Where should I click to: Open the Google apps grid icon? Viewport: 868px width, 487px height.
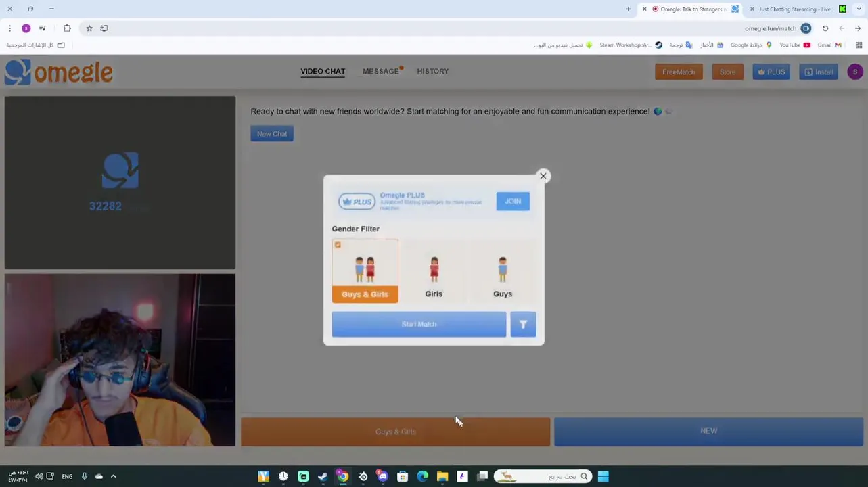pos(859,45)
